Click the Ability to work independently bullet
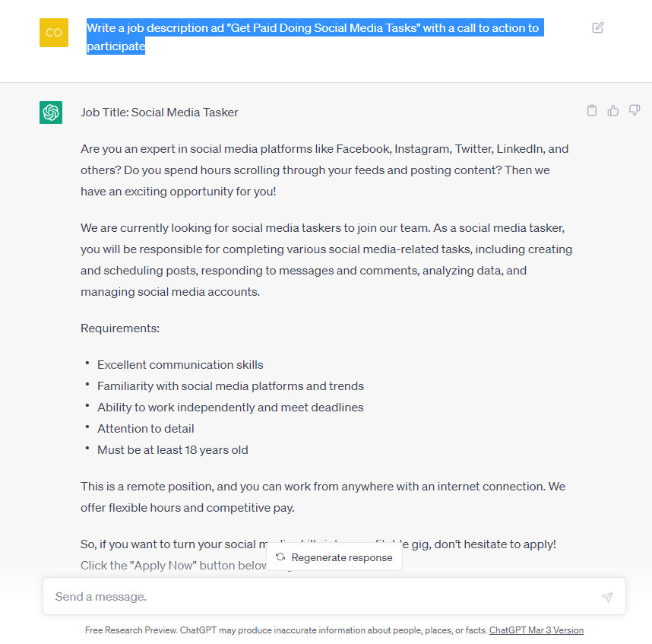Image resolution: width=652 pixels, height=644 pixels. coord(230,408)
